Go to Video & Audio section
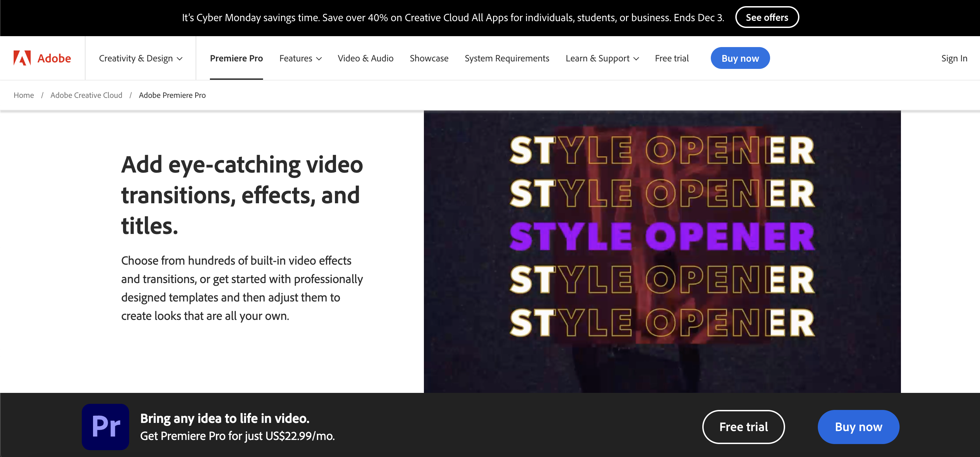980x457 pixels. tap(365, 58)
